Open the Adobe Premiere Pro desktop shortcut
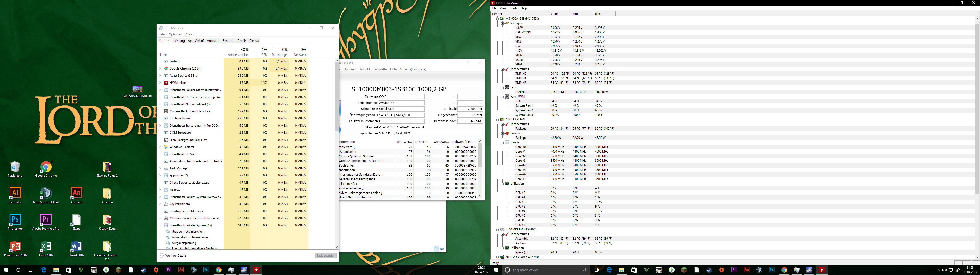Viewport: 980px width, 275px height. pos(46,219)
